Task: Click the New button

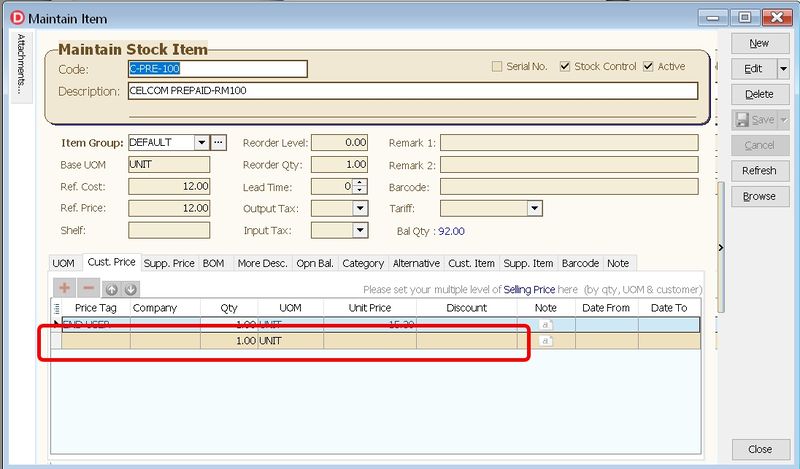Action: [x=759, y=44]
